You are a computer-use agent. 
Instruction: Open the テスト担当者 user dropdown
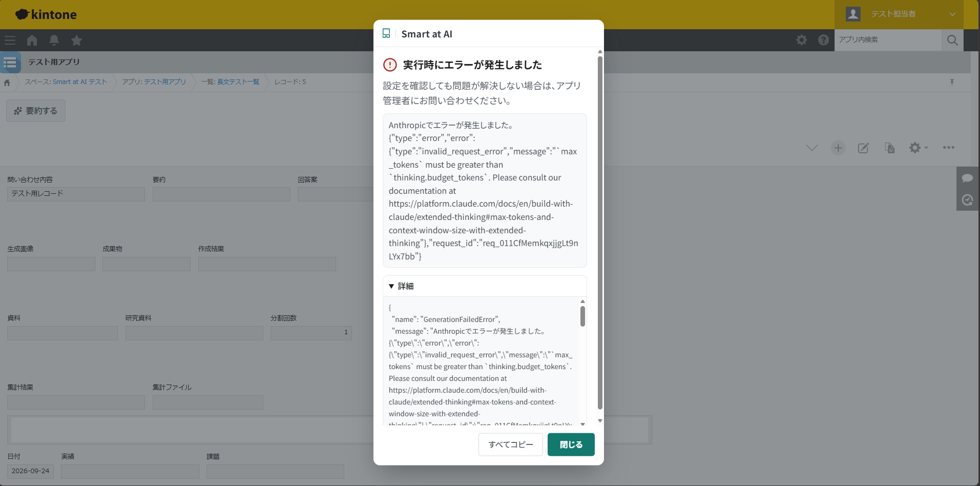pyautogui.click(x=899, y=14)
